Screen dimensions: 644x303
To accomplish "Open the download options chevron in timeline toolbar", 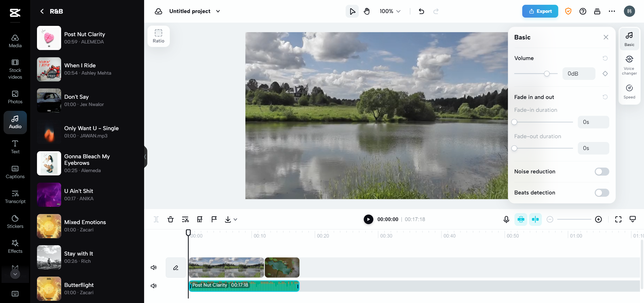I will (x=235, y=219).
